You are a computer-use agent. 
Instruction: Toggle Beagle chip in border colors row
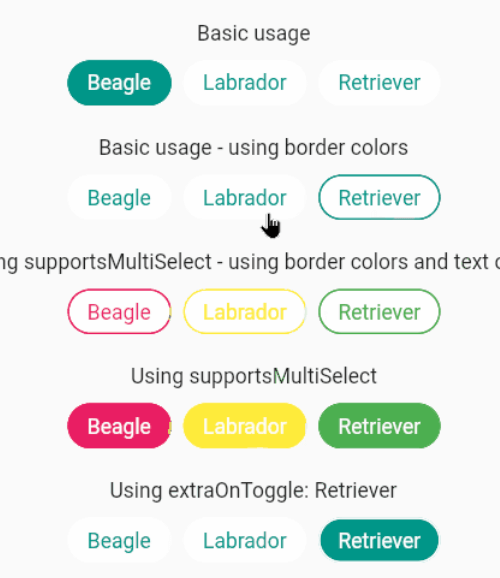[x=119, y=198]
